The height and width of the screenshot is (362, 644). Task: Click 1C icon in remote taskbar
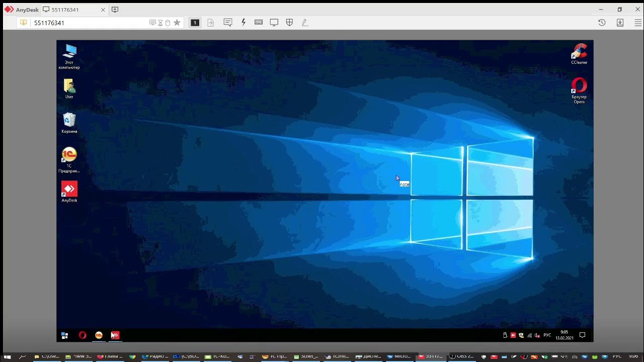click(x=99, y=335)
